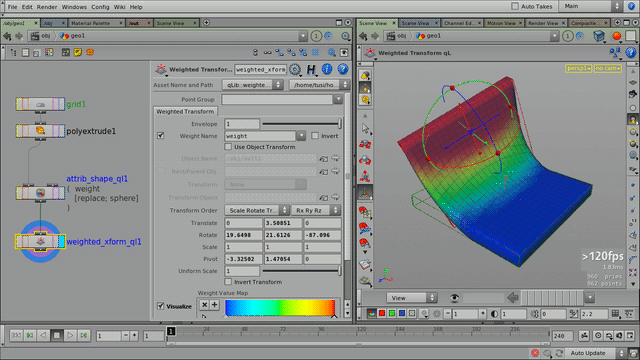640x360 pixels.
Task: Click the color palette icon in network toolbar
Action: (49, 52)
